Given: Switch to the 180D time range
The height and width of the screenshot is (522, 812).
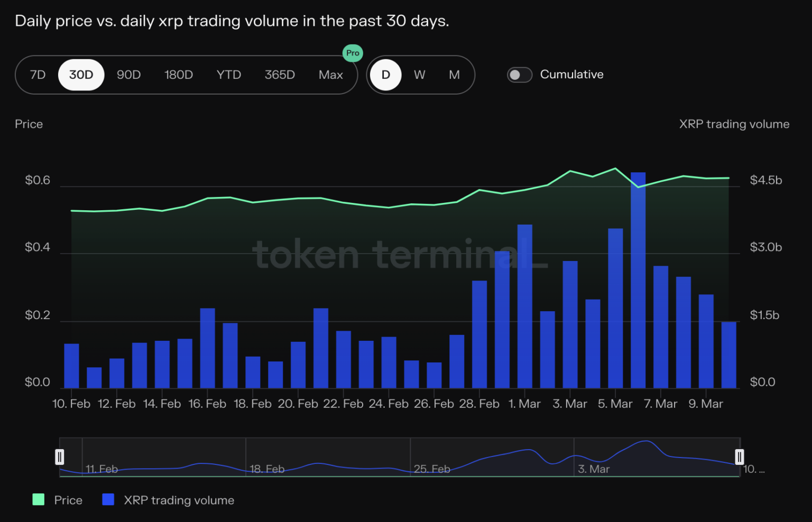Looking at the screenshot, I should pyautogui.click(x=179, y=74).
